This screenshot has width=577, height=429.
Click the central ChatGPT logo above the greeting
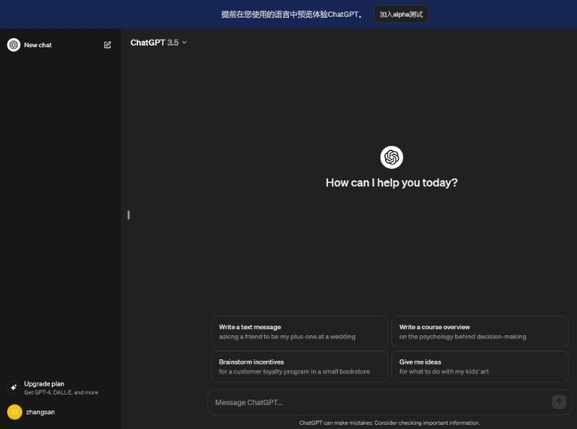click(392, 157)
